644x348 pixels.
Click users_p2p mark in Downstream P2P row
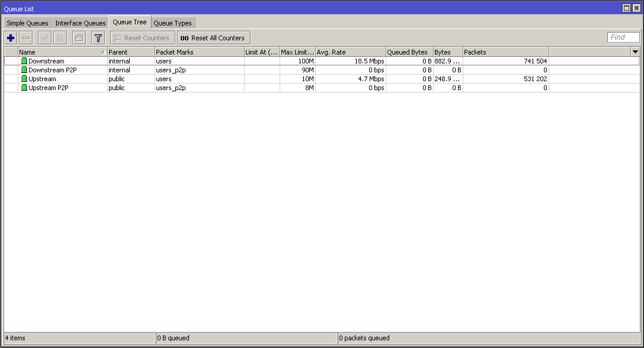[171, 70]
